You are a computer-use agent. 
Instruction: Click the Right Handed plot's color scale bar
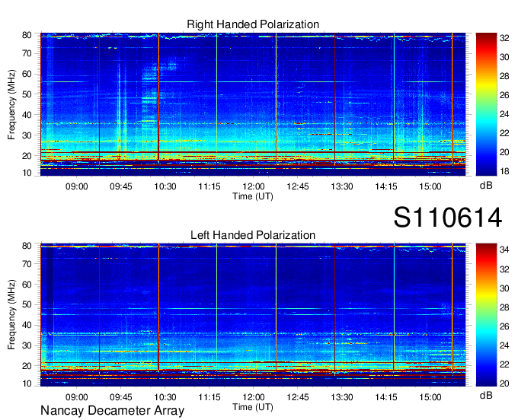coord(486,104)
